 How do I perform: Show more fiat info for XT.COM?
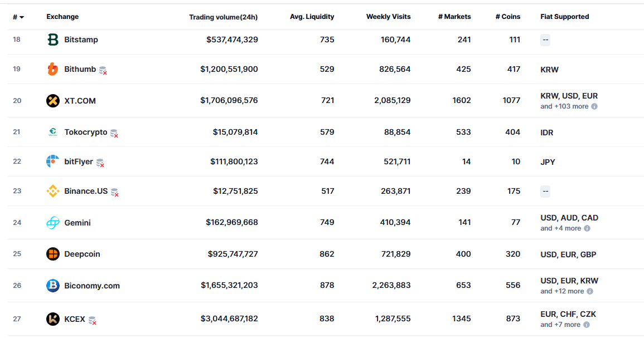tap(594, 106)
